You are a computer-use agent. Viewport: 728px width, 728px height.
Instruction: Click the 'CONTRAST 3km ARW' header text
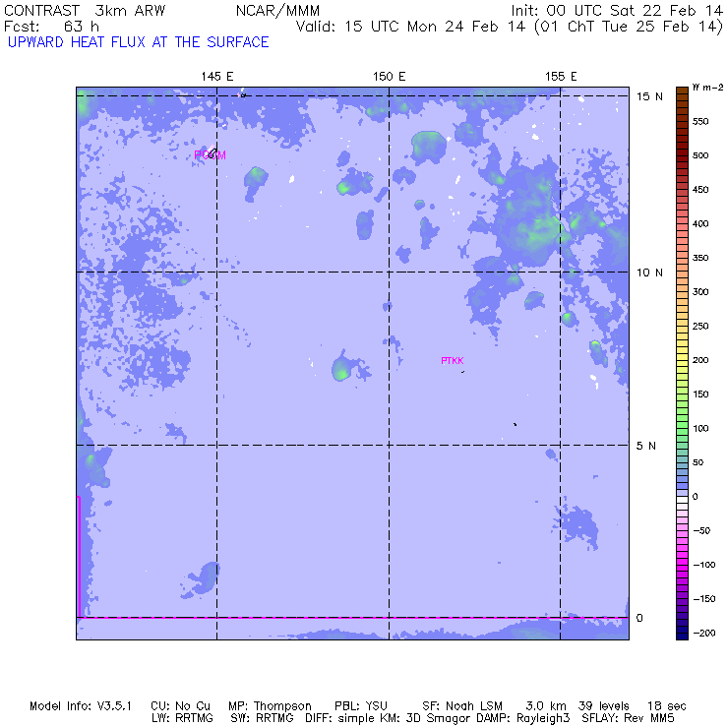[85, 11]
